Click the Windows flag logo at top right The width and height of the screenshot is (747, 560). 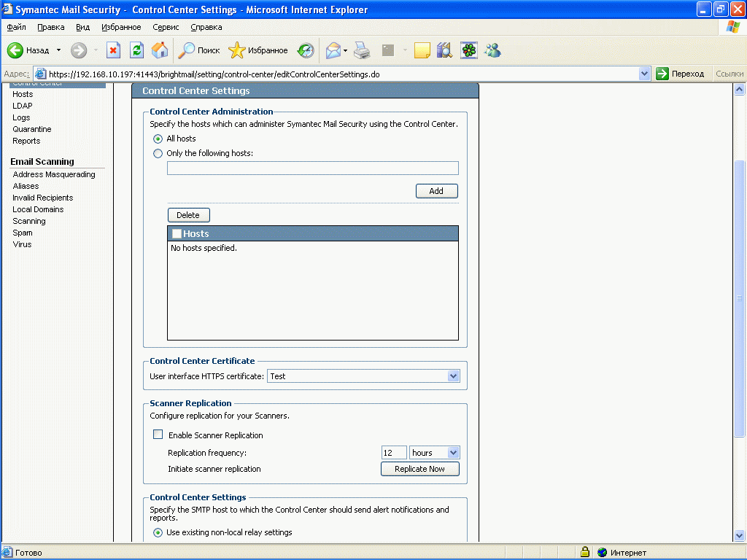[732, 27]
